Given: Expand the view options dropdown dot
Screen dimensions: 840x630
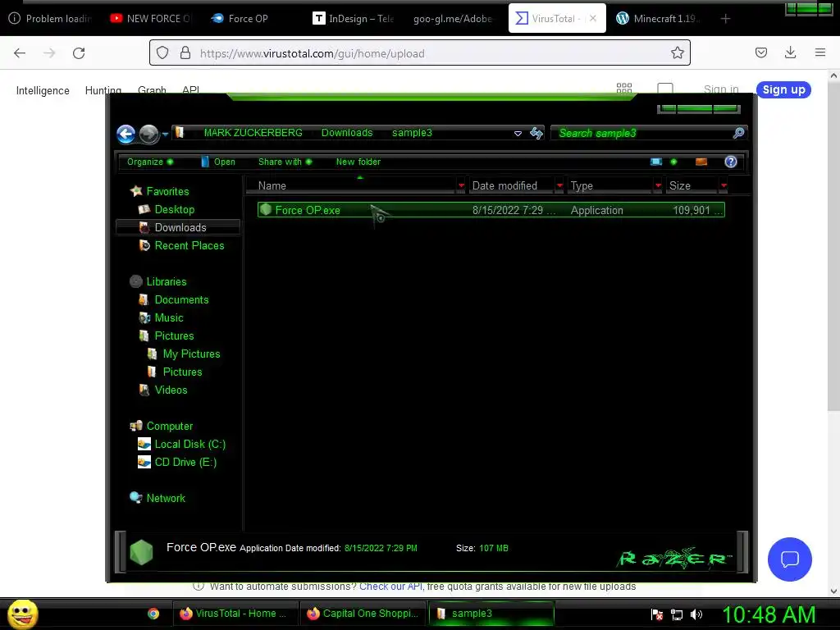Looking at the screenshot, I should click(x=673, y=162).
